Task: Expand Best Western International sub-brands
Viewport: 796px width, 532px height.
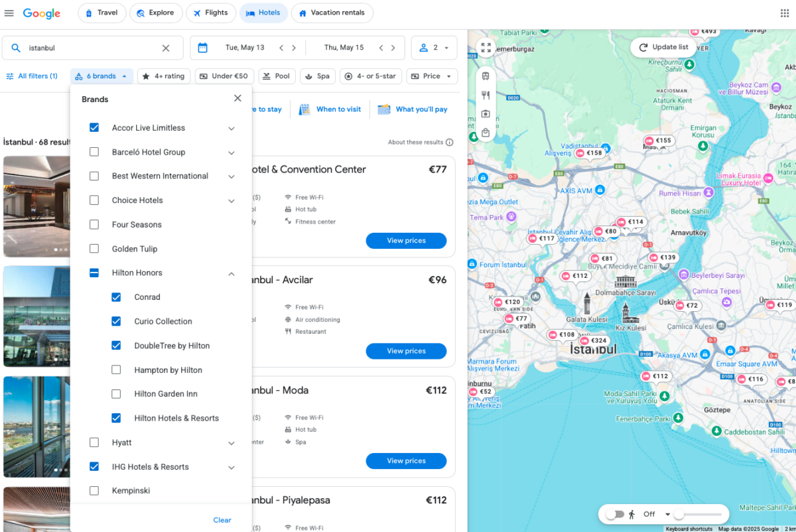Action: (232, 176)
